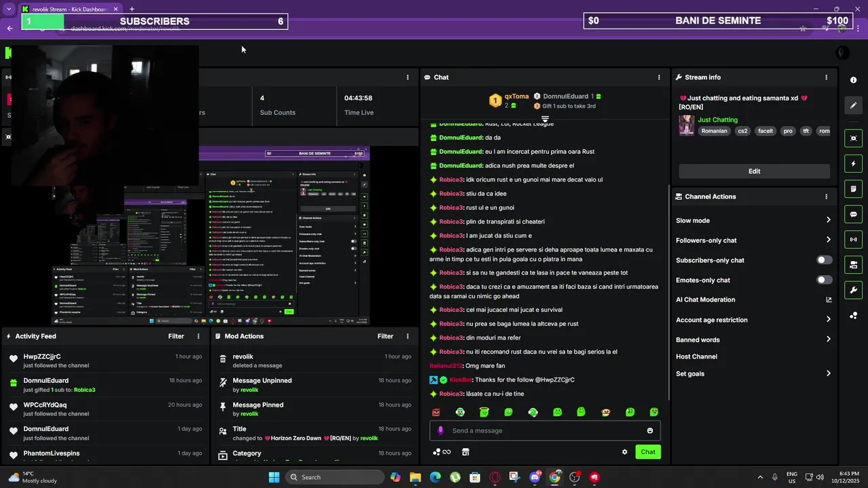Click the Just Chatting category link
Viewport: 868px width, 488px height.
(717, 120)
